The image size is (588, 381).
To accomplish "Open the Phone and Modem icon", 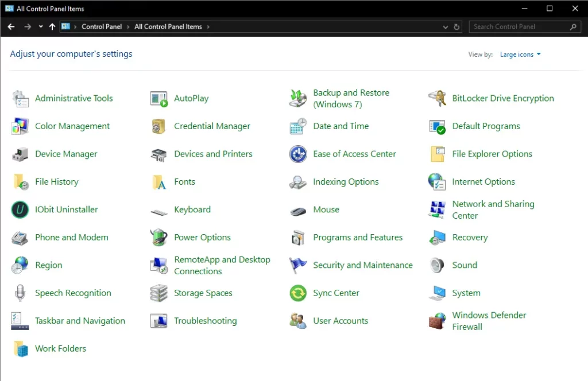I will (x=20, y=238).
